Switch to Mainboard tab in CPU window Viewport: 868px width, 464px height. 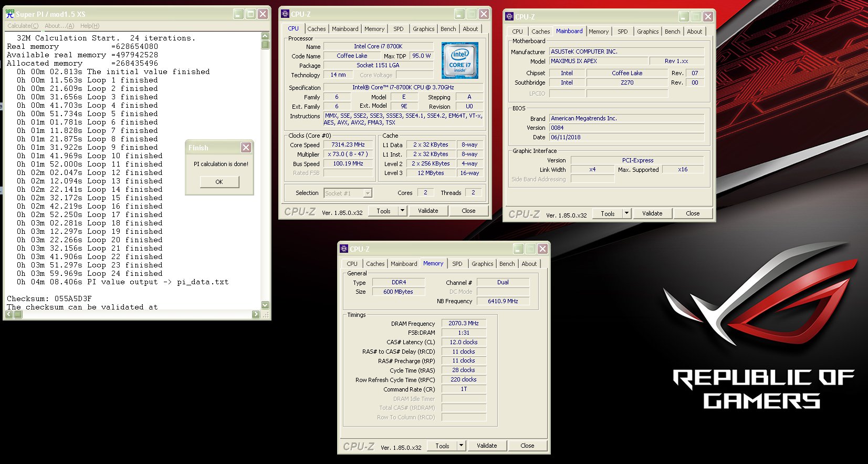tap(345, 29)
